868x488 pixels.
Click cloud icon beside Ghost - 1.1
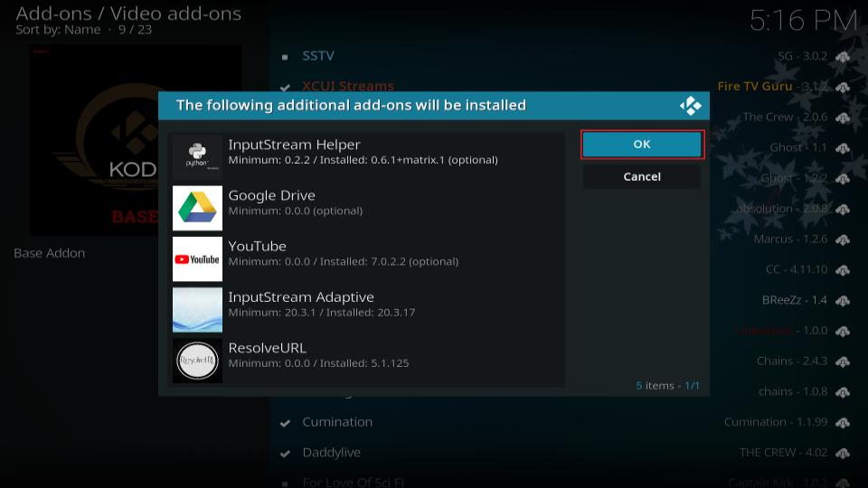tap(843, 147)
